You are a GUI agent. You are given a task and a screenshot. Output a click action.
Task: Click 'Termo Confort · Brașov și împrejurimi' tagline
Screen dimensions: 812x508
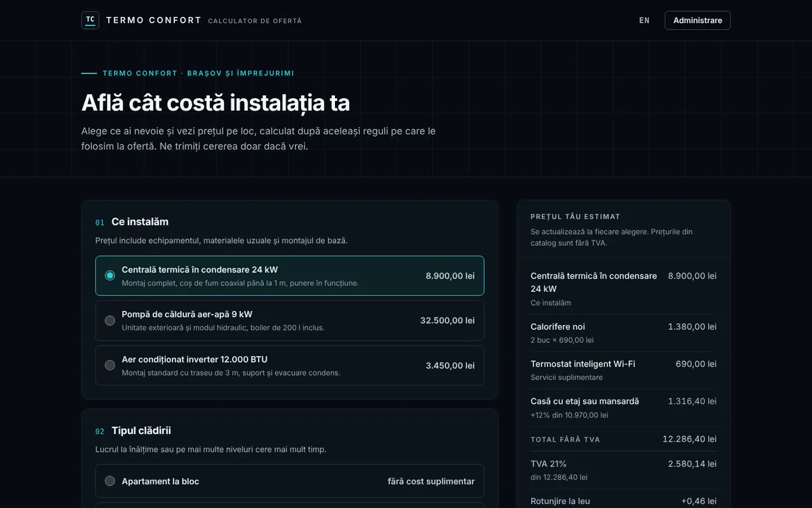click(198, 73)
